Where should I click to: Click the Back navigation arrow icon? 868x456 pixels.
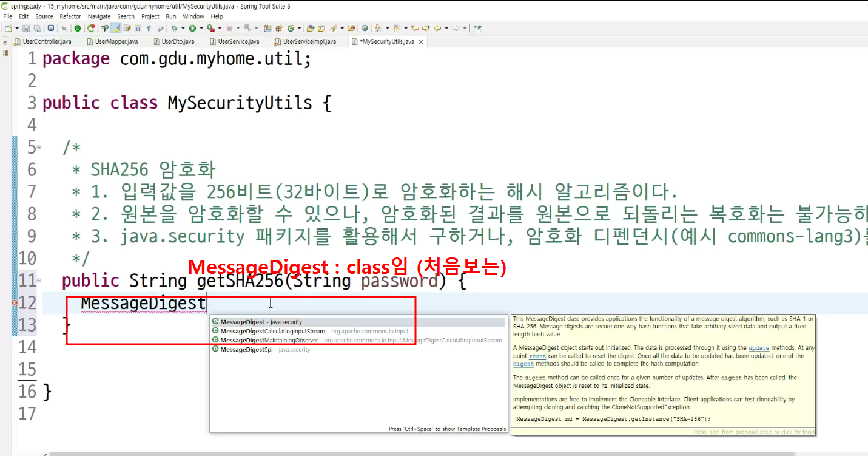(x=437, y=28)
